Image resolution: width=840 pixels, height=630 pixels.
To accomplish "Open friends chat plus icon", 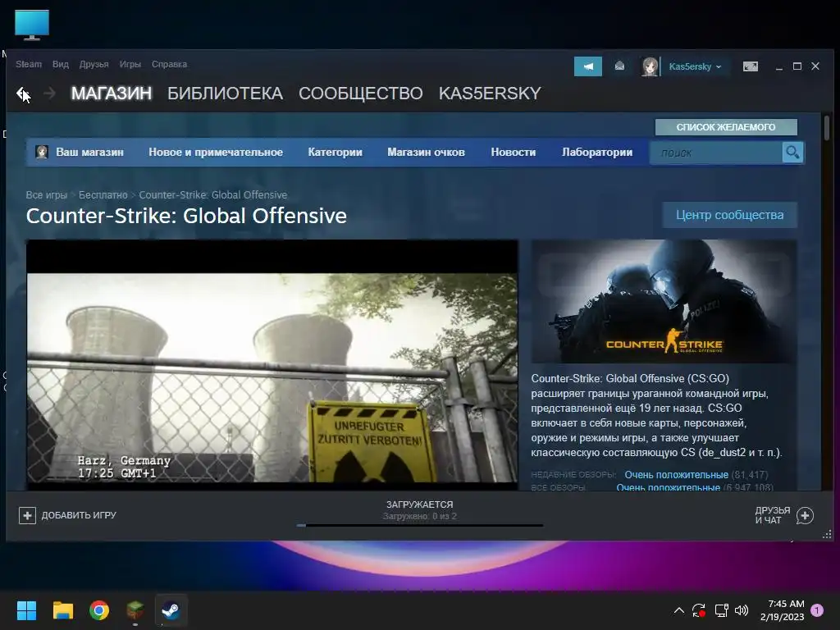I will (805, 515).
